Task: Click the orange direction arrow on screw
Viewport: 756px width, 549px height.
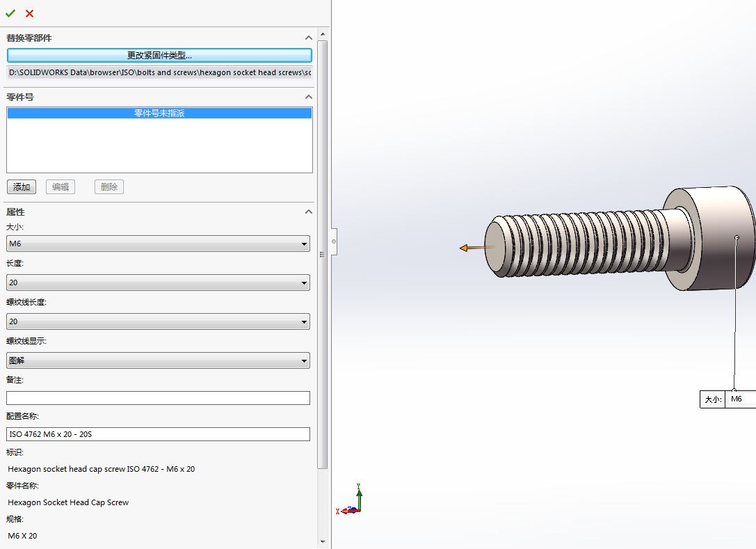Action: (x=476, y=248)
